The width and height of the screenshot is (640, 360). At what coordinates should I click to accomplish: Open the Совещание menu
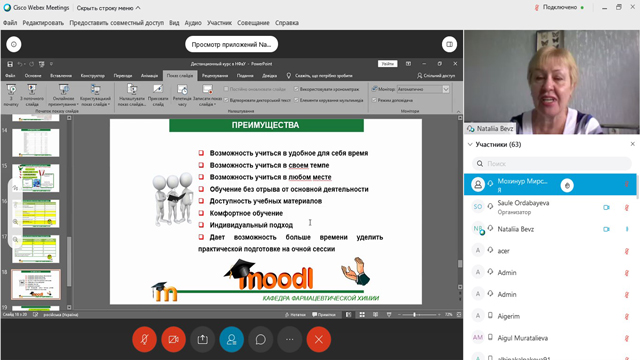point(253,23)
